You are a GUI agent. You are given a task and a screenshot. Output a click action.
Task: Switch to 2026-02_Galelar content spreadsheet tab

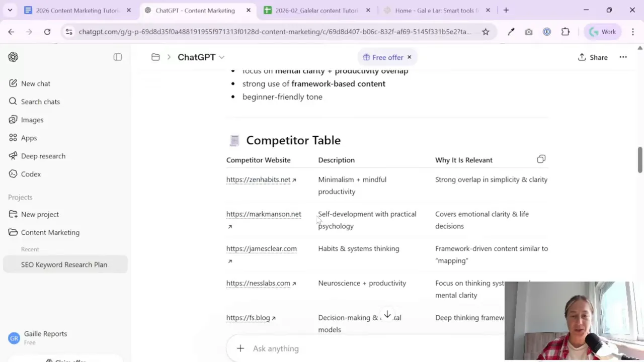coord(317,10)
